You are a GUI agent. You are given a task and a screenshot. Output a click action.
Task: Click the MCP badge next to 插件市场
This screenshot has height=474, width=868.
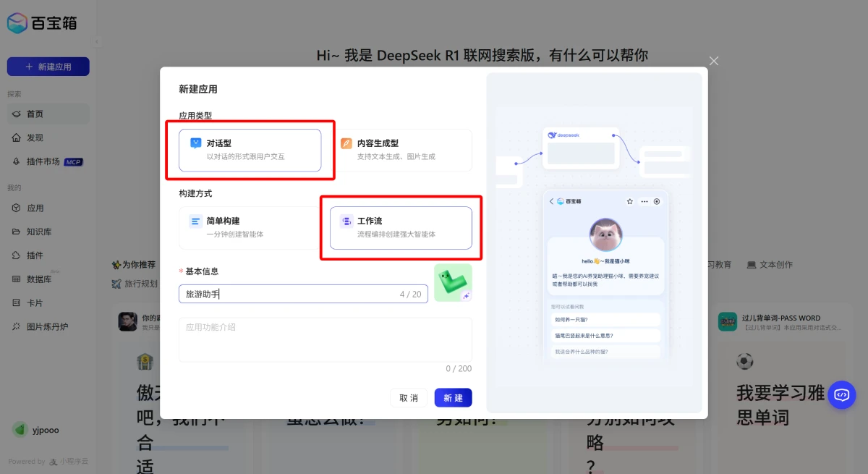(x=75, y=161)
